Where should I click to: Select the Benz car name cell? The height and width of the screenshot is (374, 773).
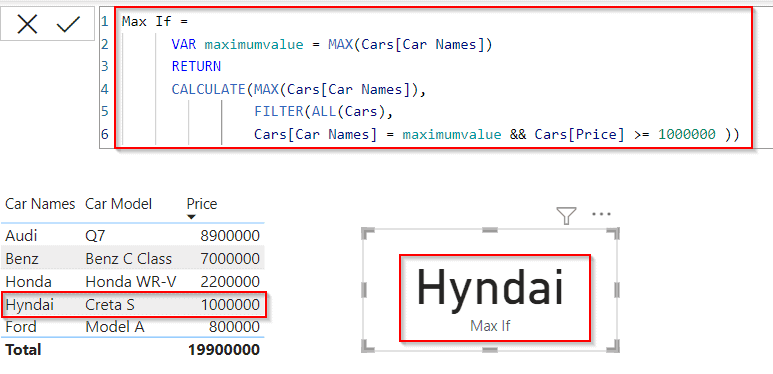click(22, 259)
